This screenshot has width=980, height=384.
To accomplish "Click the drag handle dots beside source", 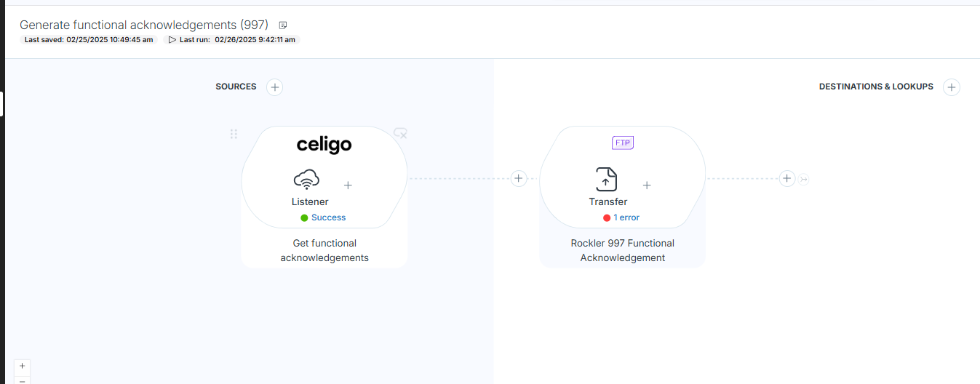I will pos(234,134).
